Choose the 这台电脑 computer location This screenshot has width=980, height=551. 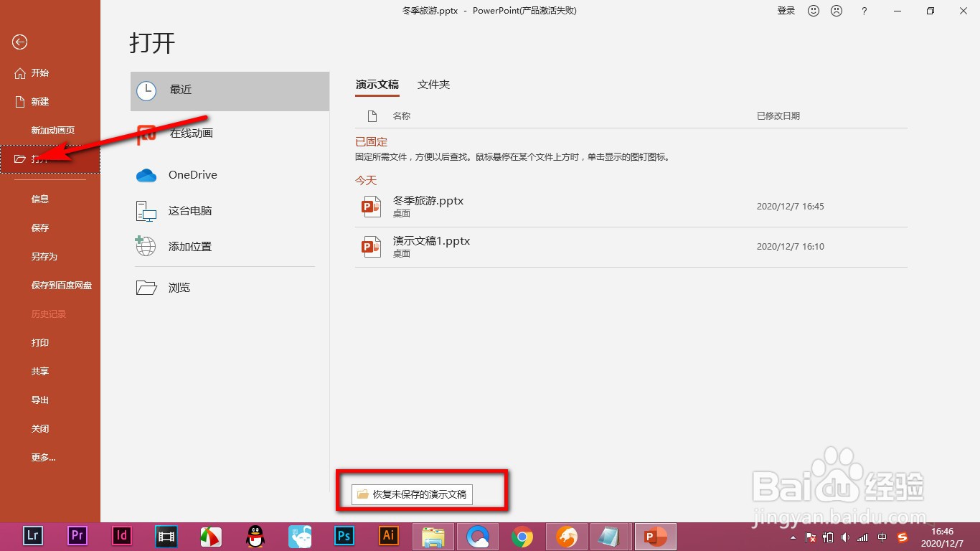(230, 211)
